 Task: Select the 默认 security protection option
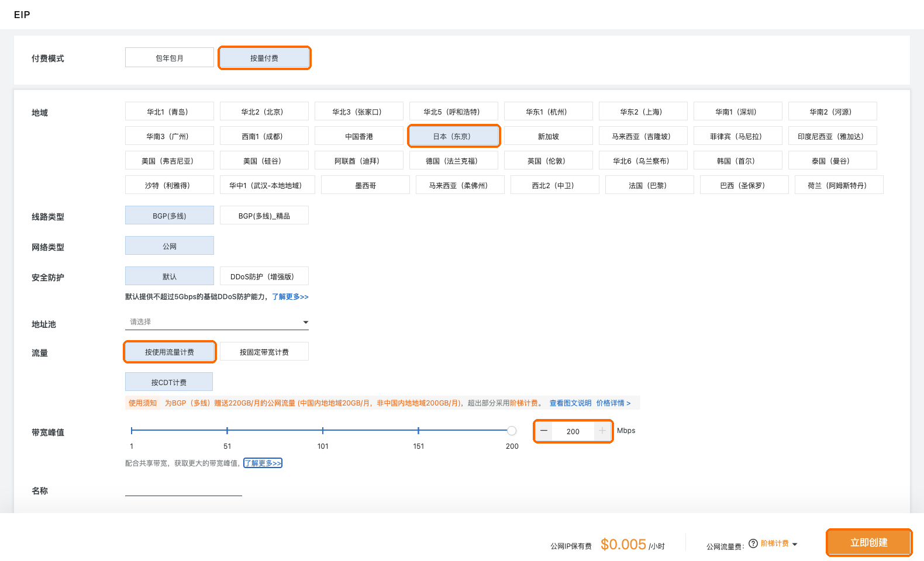tap(170, 276)
